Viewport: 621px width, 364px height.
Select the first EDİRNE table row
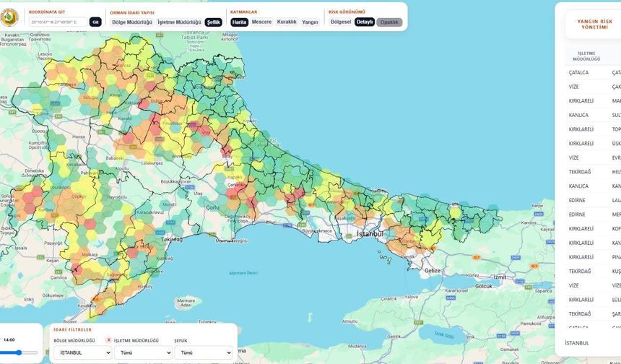click(593, 201)
